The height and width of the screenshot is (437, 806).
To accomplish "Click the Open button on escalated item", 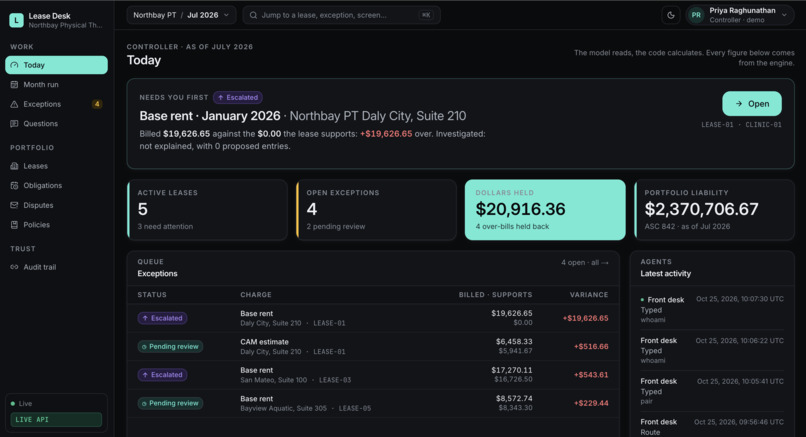I will (752, 104).
